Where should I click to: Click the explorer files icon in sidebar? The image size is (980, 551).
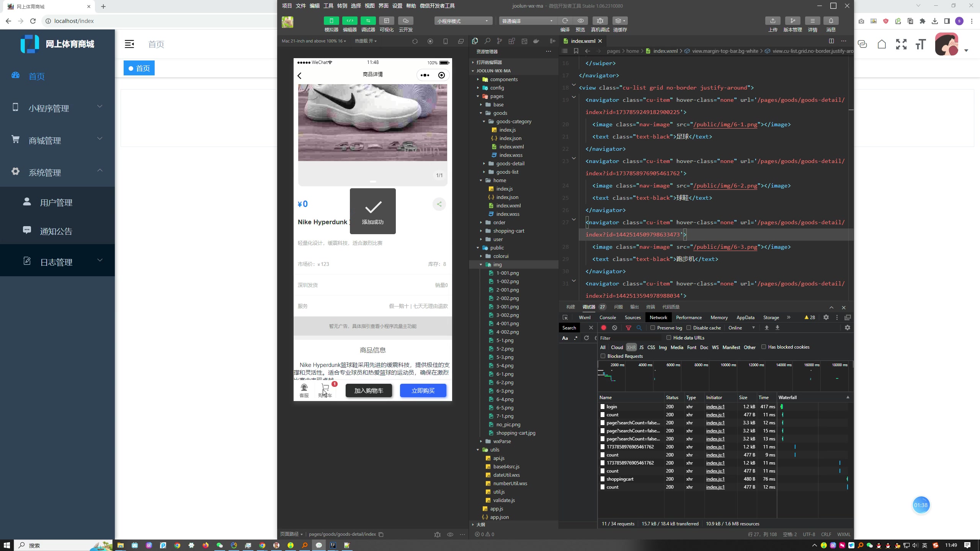coord(475,41)
